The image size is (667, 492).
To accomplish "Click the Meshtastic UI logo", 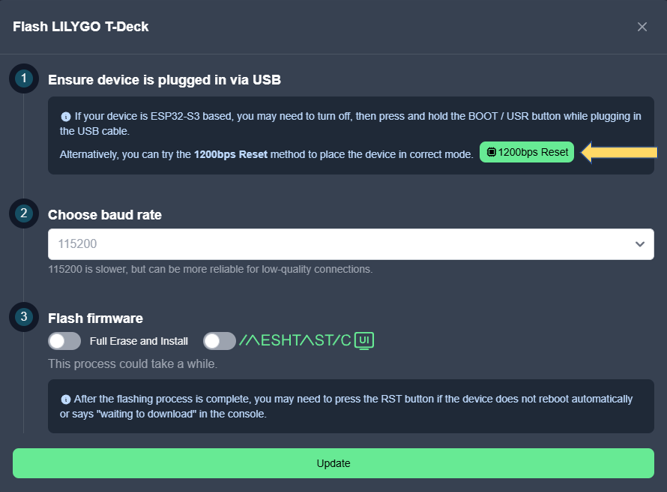I will tap(306, 340).
